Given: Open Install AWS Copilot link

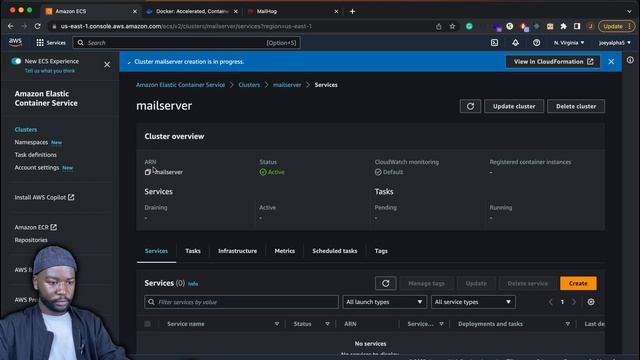Looking at the screenshot, I should click(x=44, y=197).
